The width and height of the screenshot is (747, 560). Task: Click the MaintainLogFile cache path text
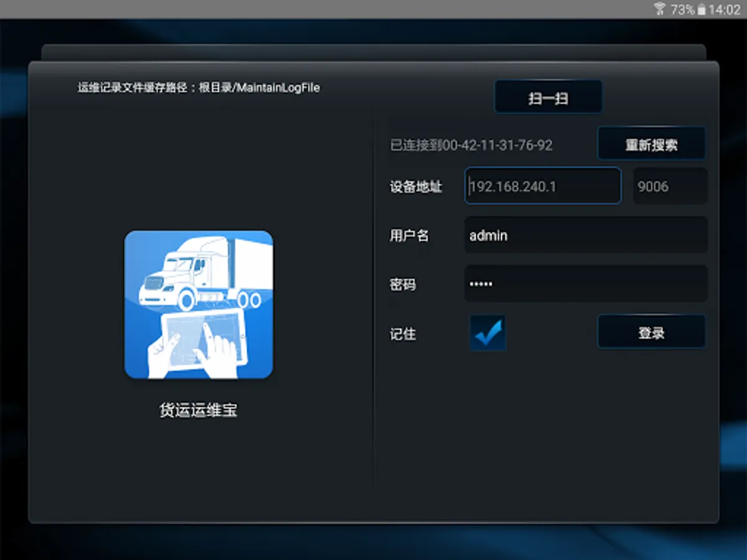pos(199,88)
